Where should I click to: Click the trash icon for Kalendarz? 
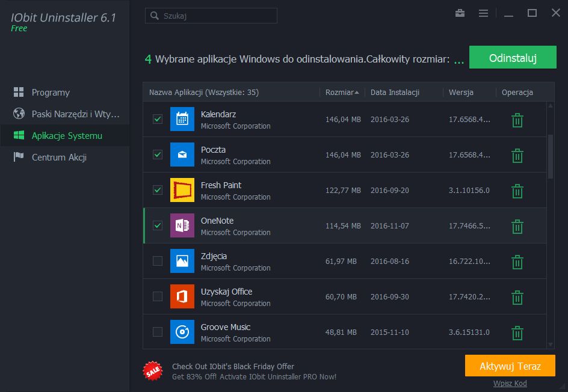click(517, 120)
